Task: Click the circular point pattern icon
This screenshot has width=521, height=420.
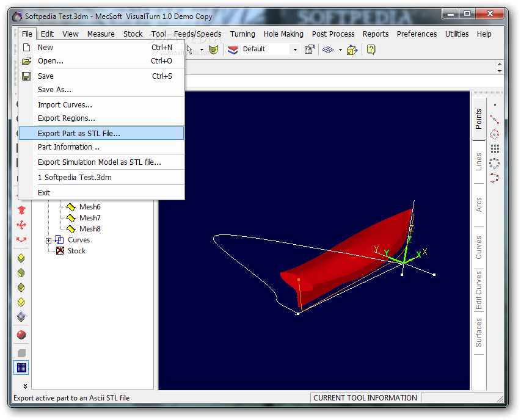Action: click(494, 163)
